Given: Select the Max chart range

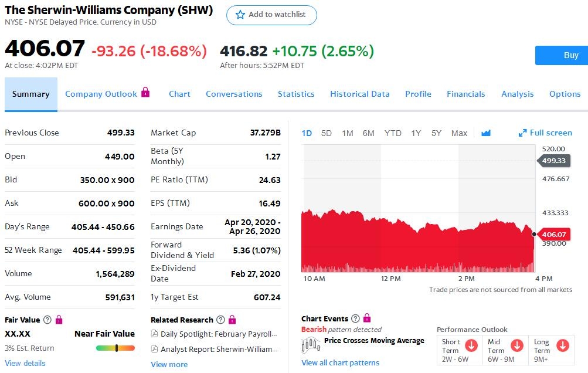Looking at the screenshot, I should (459, 133).
